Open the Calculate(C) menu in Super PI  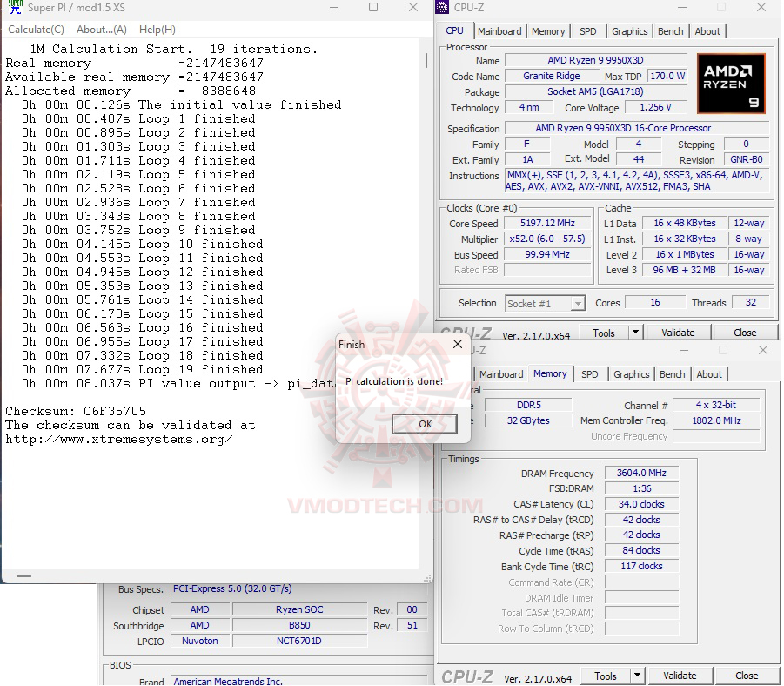pos(36,30)
